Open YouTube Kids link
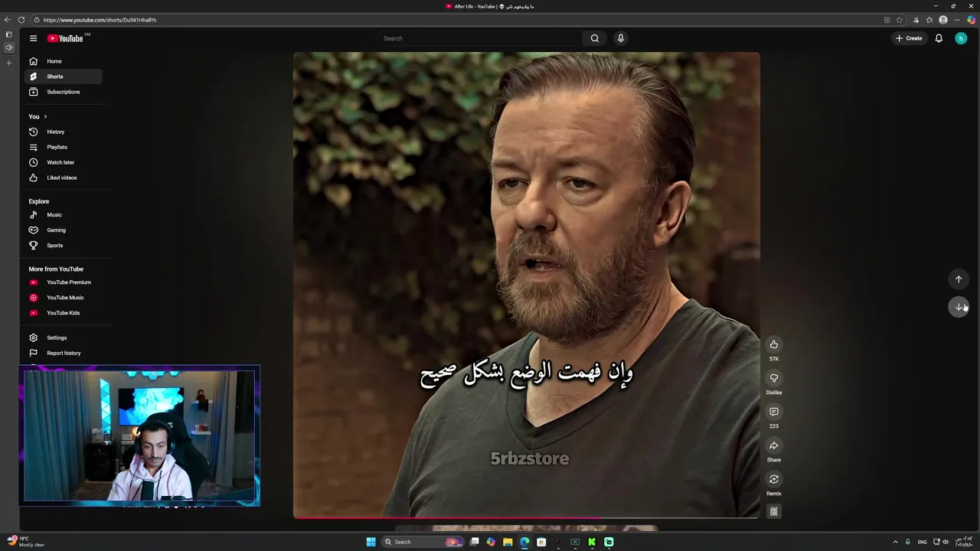 [x=62, y=313]
